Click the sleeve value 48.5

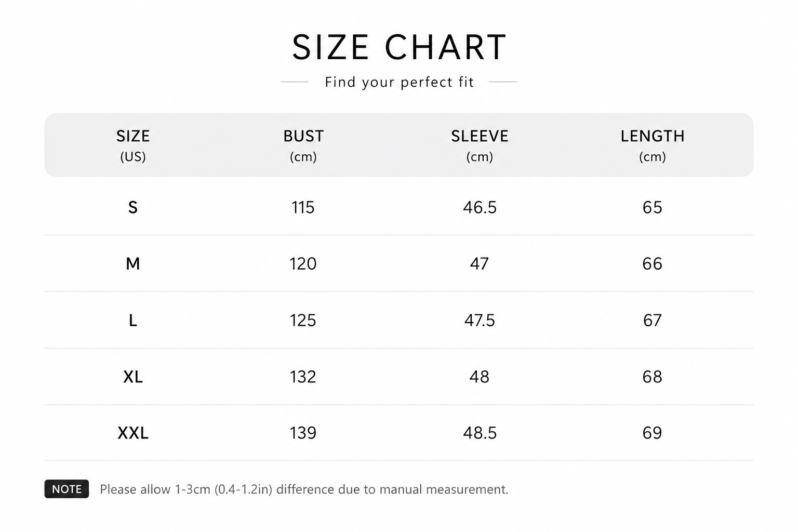480,433
